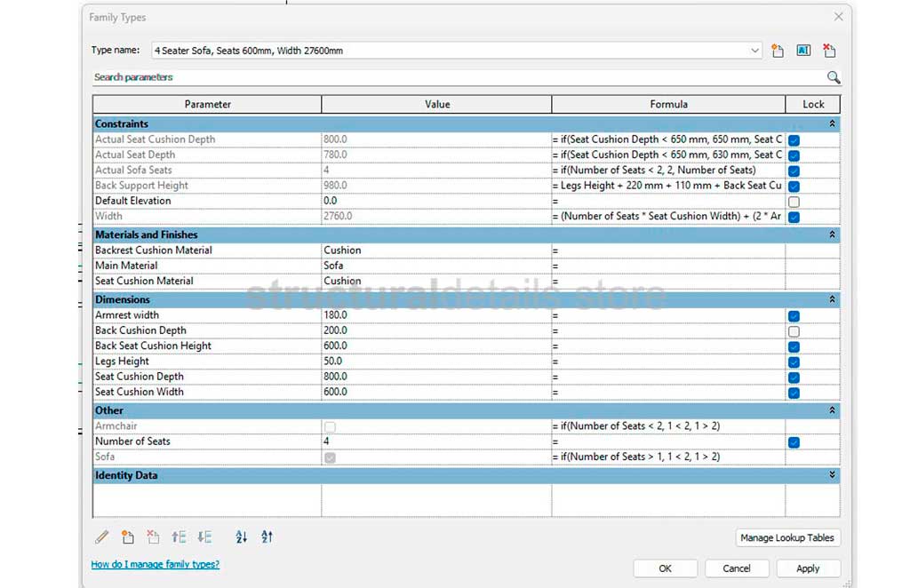Screen dimensions: 910x588
Task: Click the Delete Type icon
Action: pyautogui.click(x=829, y=51)
